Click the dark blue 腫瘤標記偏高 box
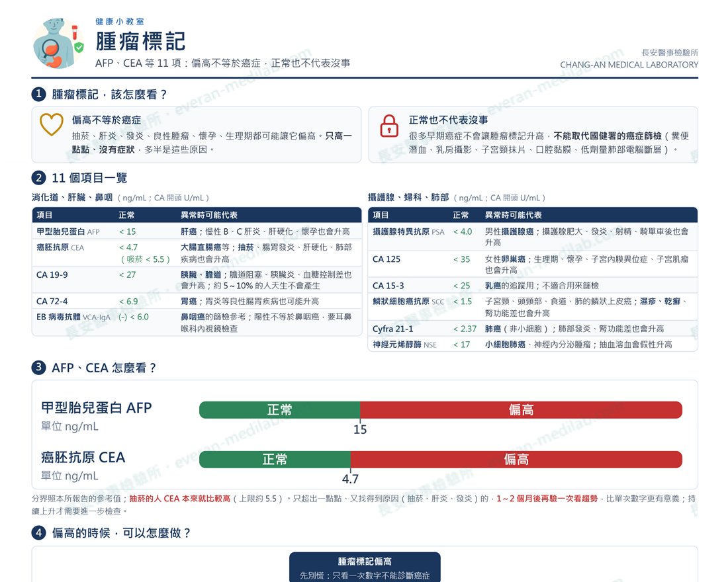 coord(365,567)
